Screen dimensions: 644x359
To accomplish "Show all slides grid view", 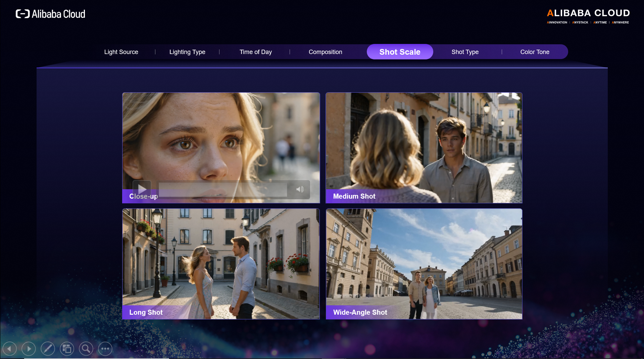I will [67, 349].
